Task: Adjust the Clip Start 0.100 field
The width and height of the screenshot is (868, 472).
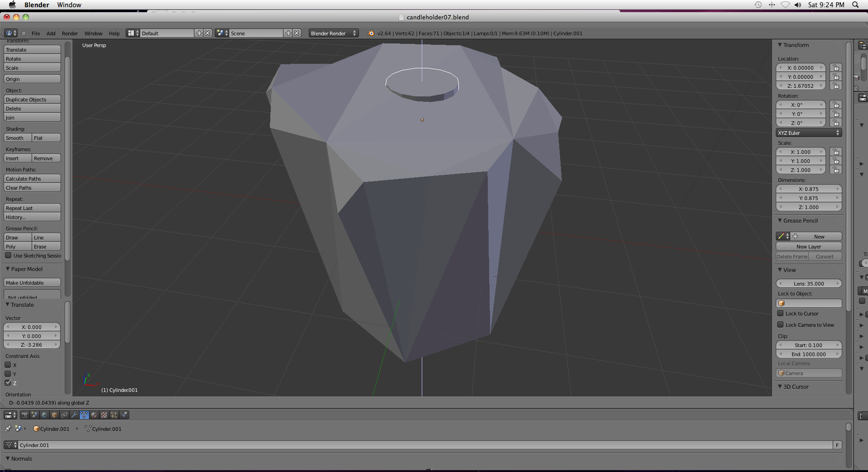Action: pos(809,345)
